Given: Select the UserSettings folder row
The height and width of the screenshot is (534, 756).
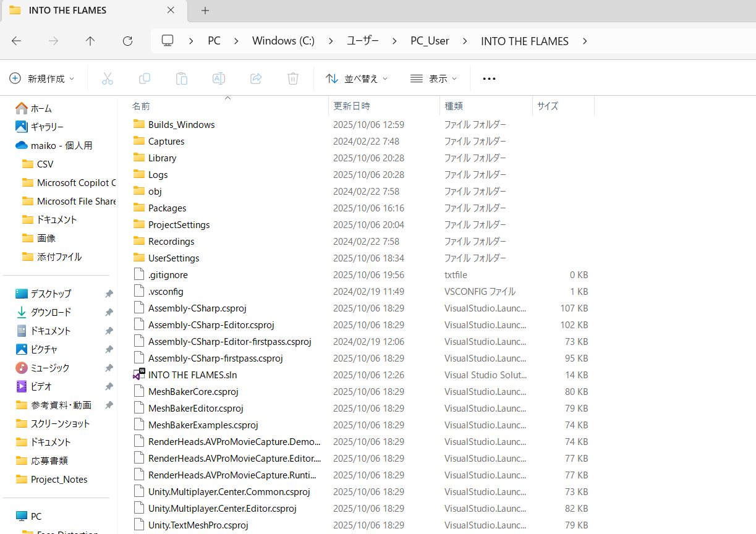Looking at the screenshot, I should 362,258.
